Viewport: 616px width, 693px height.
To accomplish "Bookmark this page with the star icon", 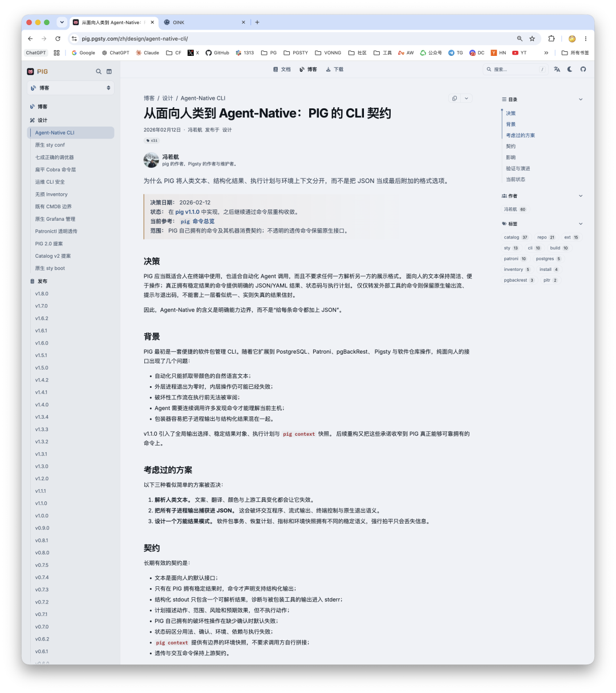I will (532, 39).
